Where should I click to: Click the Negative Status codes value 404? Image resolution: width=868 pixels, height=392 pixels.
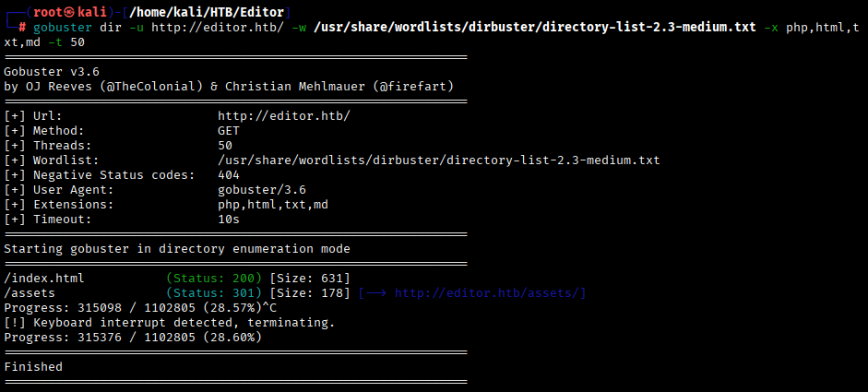229,175
